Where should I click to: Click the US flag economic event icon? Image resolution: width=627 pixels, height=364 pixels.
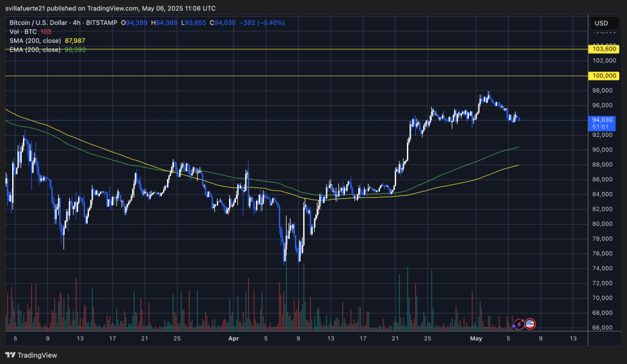(x=530, y=324)
